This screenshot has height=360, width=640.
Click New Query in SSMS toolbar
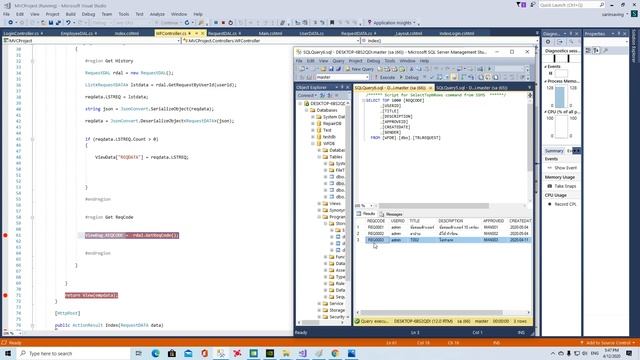click(x=359, y=69)
